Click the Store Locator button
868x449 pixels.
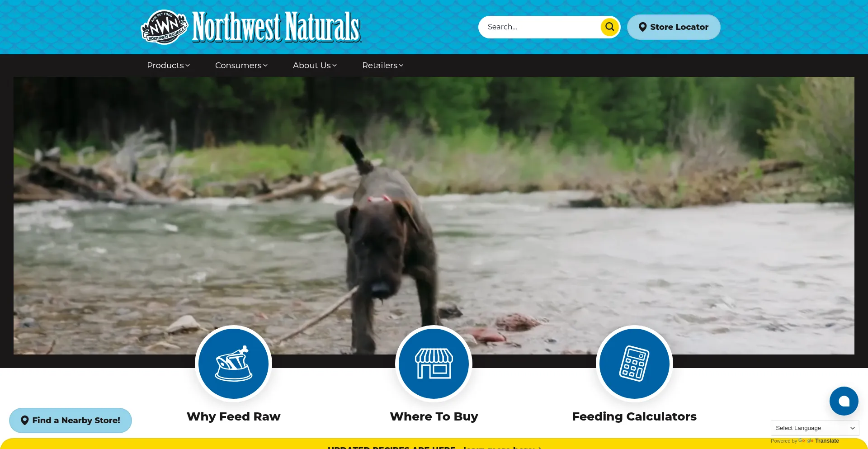(x=674, y=27)
